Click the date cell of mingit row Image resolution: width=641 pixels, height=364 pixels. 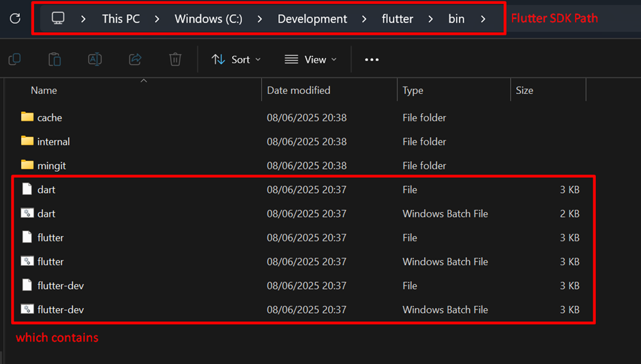click(307, 166)
